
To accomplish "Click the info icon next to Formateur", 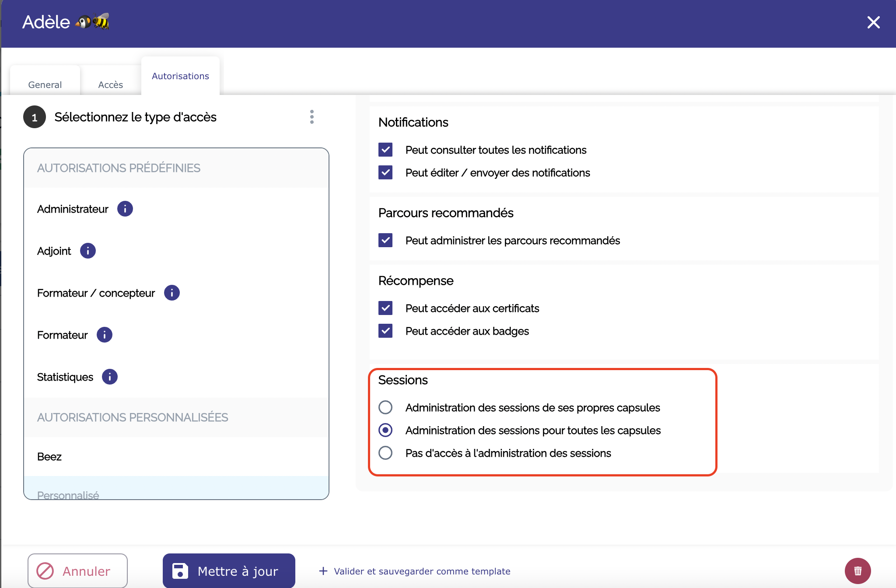I will click(104, 335).
